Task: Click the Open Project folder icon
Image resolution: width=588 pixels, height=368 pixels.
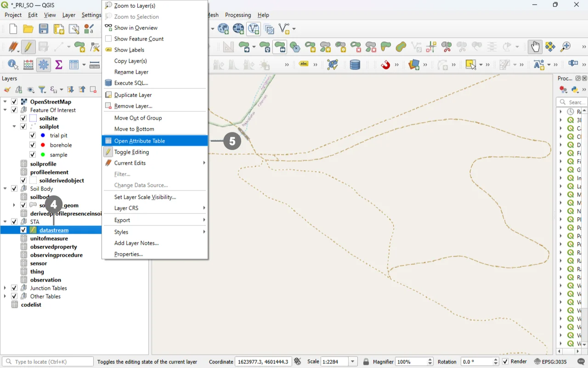Action: click(28, 29)
